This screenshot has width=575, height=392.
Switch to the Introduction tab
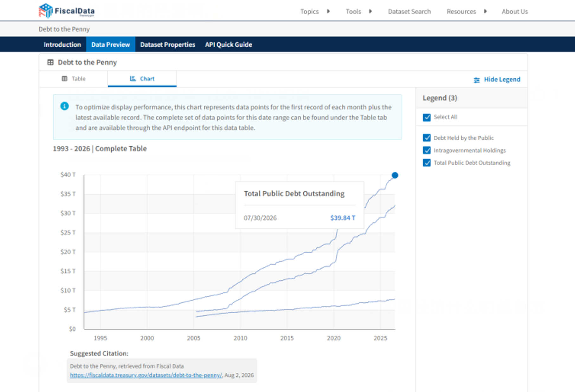point(62,44)
